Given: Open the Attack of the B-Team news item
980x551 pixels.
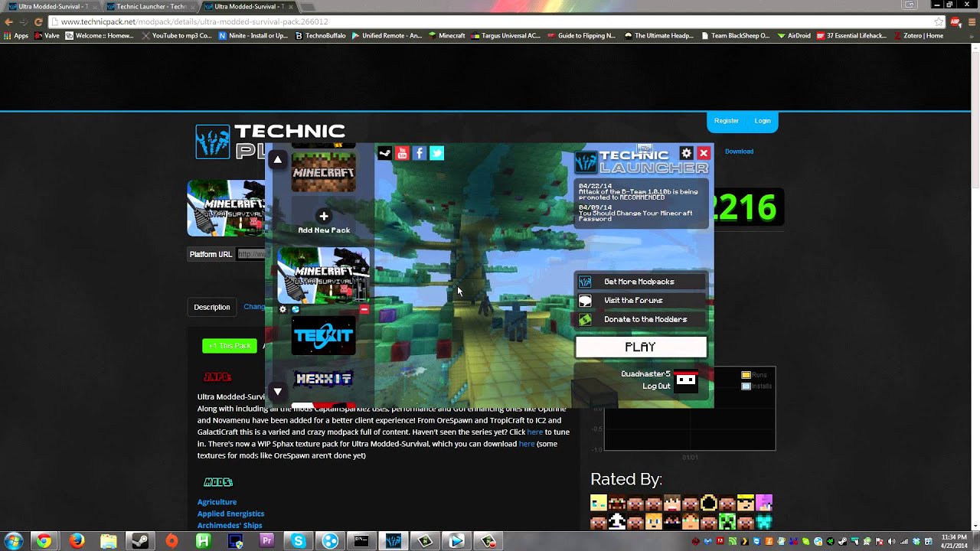Looking at the screenshot, I should coord(638,191).
